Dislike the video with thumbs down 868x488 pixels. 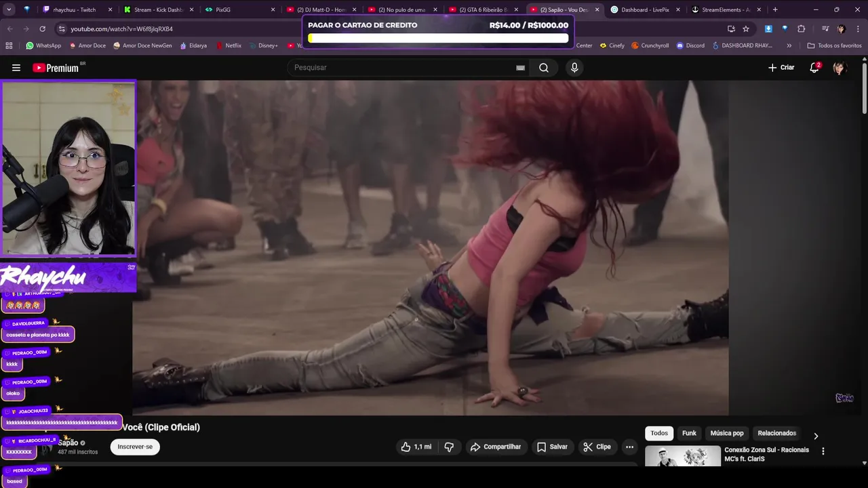(449, 447)
